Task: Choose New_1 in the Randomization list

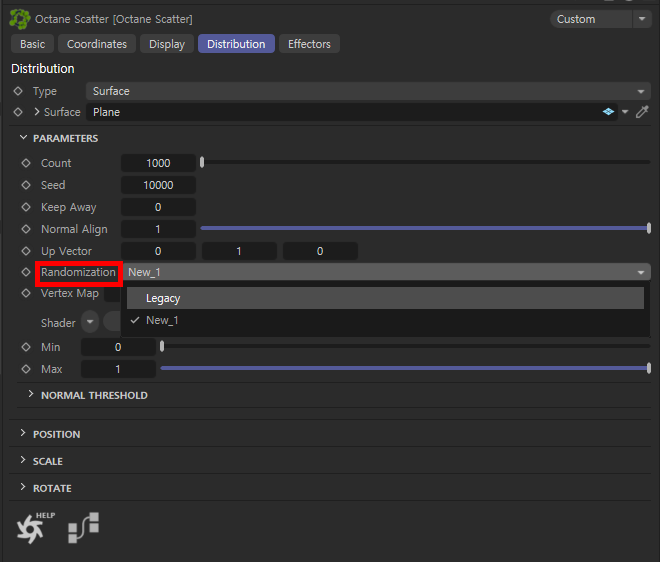Action: pyautogui.click(x=385, y=320)
